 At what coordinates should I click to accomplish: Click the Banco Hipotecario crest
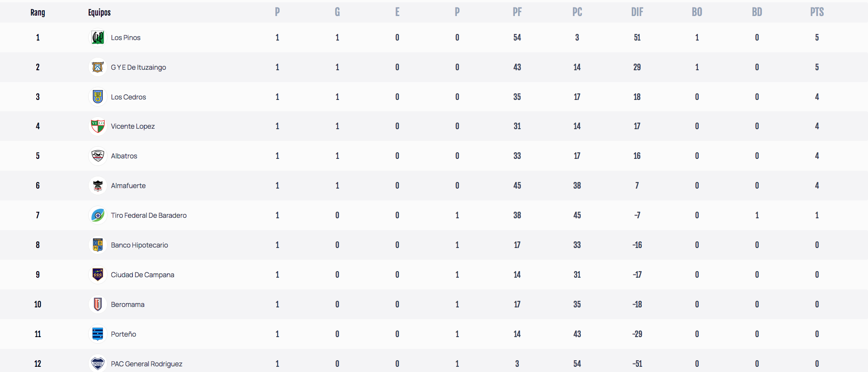click(x=98, y=245)
